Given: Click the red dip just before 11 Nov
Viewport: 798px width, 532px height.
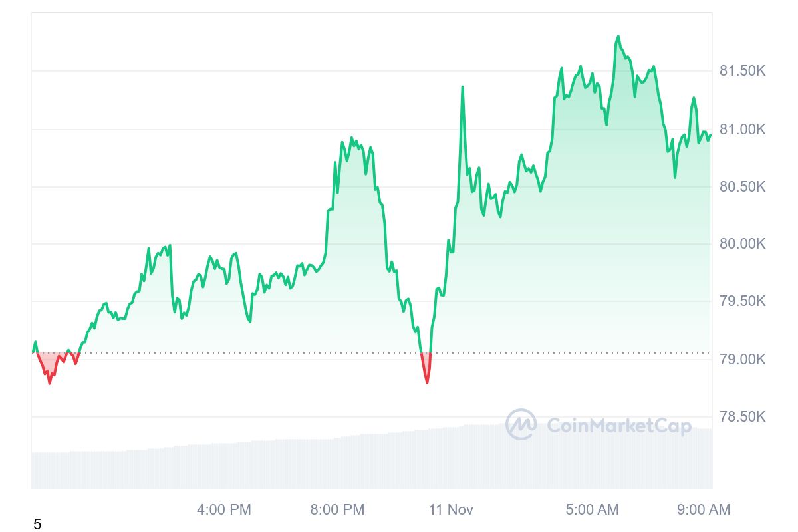Looking at the screenshot, I should pos(426,380).
